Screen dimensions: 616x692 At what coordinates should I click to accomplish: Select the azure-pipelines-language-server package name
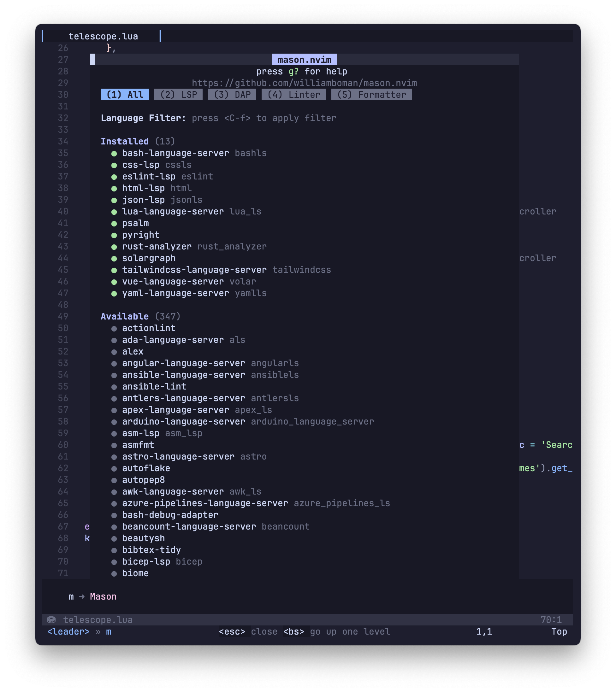click(x=205, y=503)
